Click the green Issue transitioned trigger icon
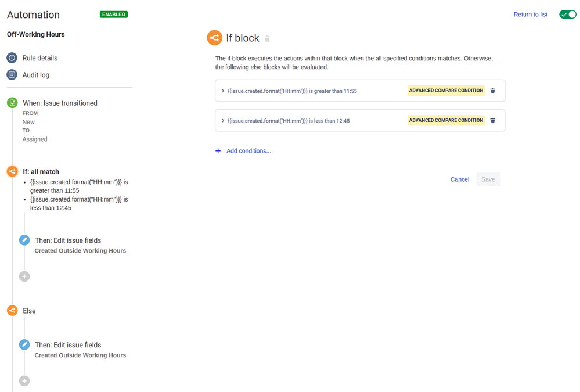Image resolution: width=580 pixels, height=392 pixels. pyautogui.click(x=12, y=102)
